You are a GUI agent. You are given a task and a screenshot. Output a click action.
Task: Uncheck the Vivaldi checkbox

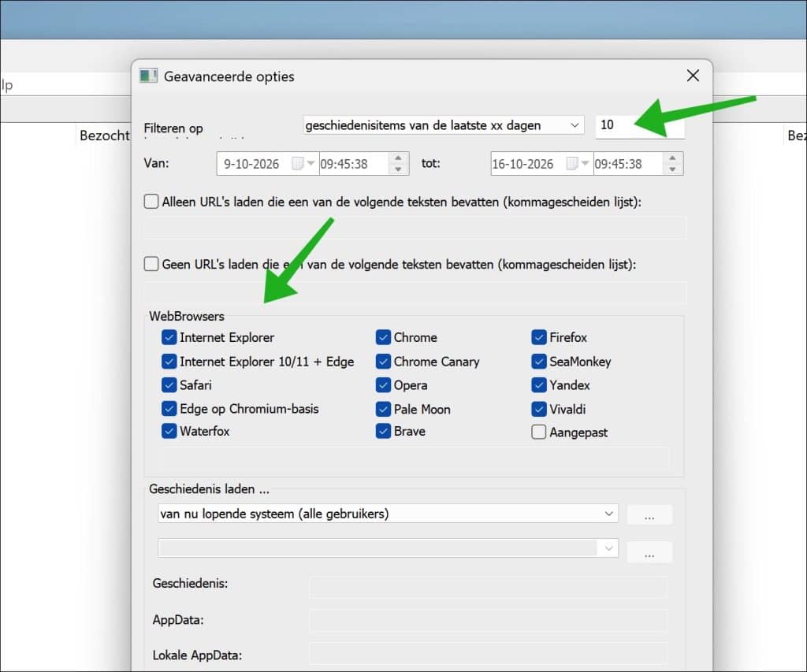539,409
